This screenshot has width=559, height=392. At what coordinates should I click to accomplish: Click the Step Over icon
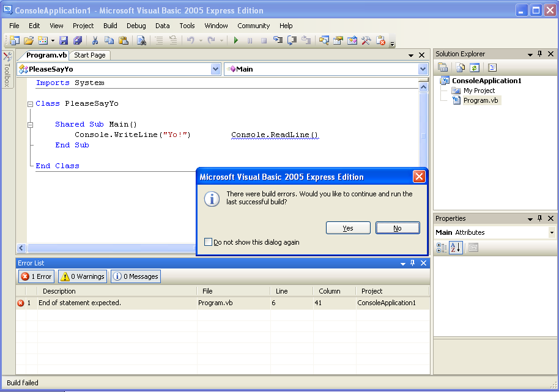(x=292, y=40)
